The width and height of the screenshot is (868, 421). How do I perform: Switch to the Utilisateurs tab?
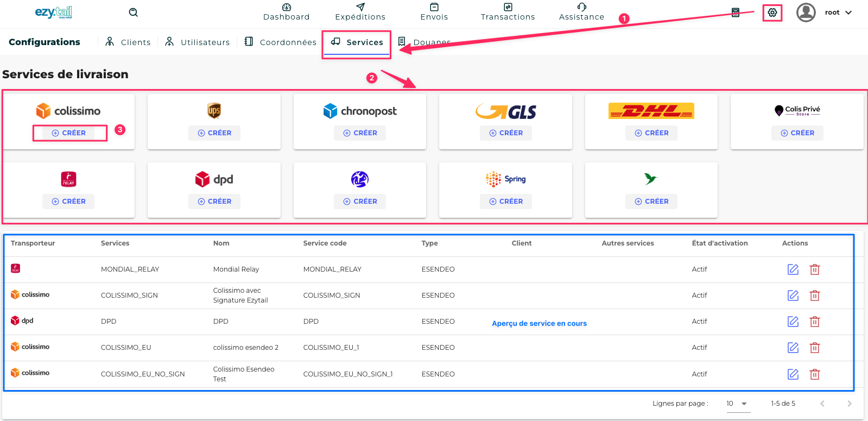click(198, 42)
